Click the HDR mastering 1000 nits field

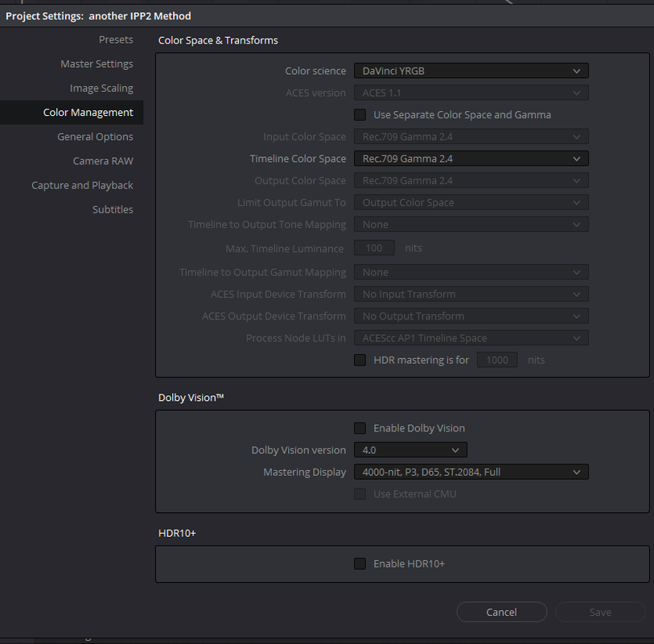coord(497,360)
